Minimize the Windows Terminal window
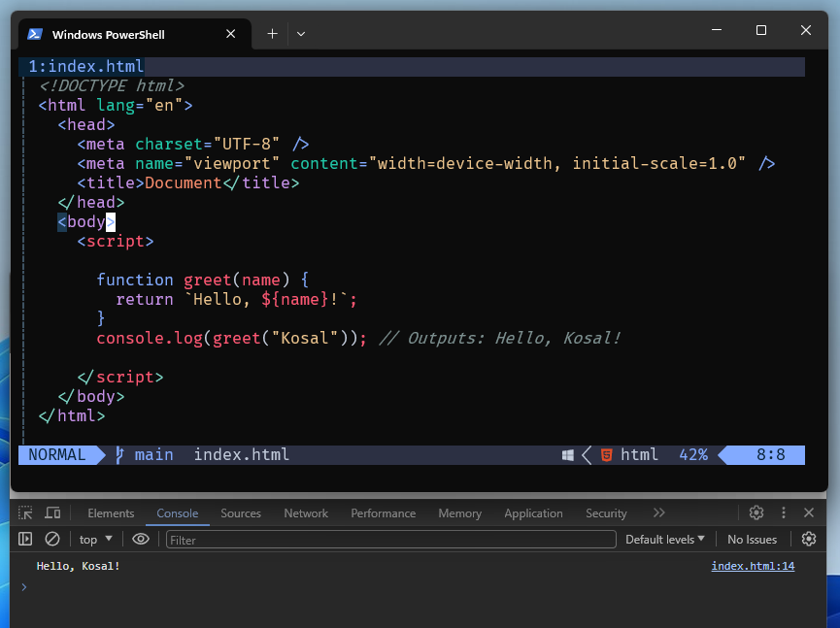Viewport: 840px width, 628px height. (717, 30)
